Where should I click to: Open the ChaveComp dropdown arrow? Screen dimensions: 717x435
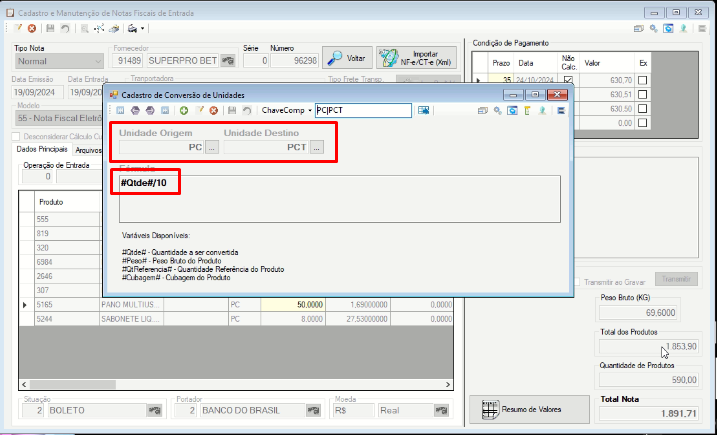[310, 110]
